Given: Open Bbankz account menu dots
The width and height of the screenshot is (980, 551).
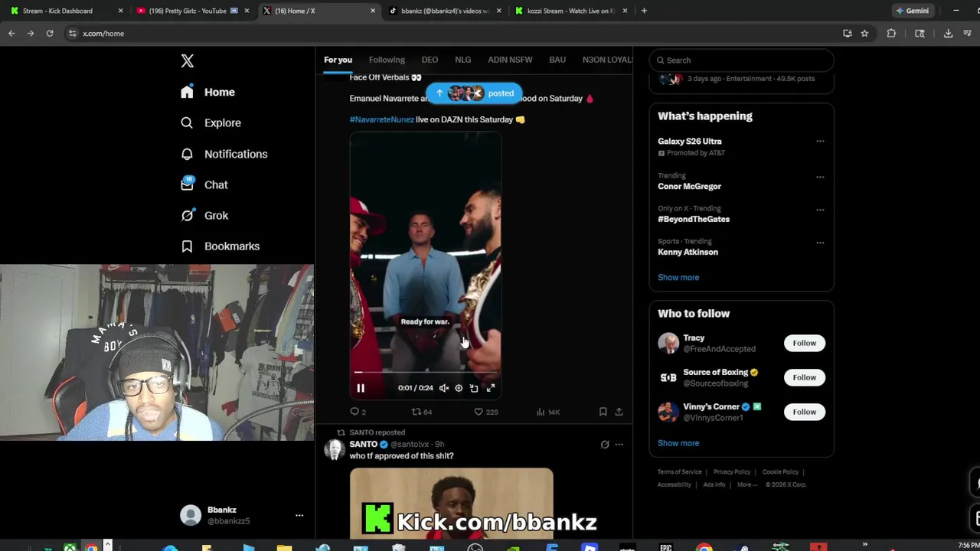Looking at the screenshot, I should [299, 516].
